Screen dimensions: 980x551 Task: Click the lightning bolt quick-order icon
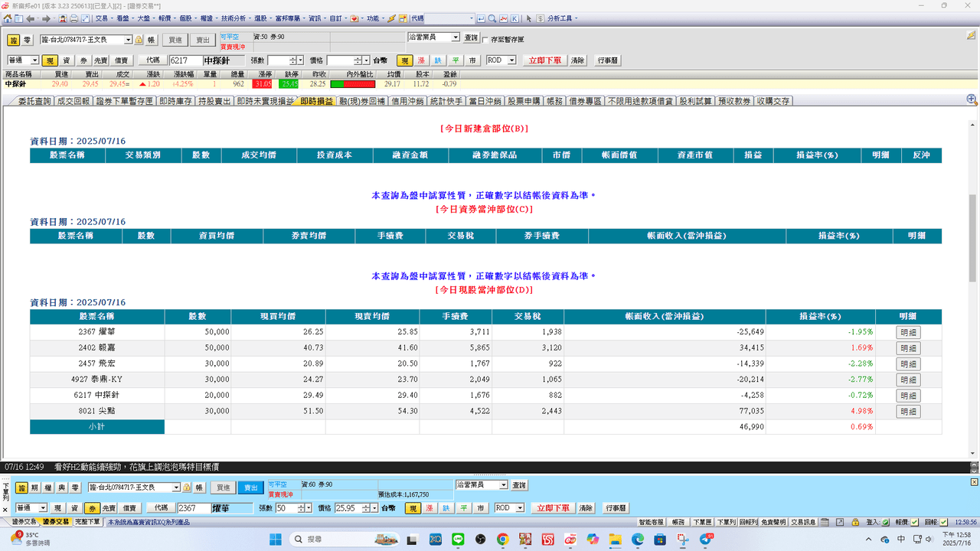(391, 18)
